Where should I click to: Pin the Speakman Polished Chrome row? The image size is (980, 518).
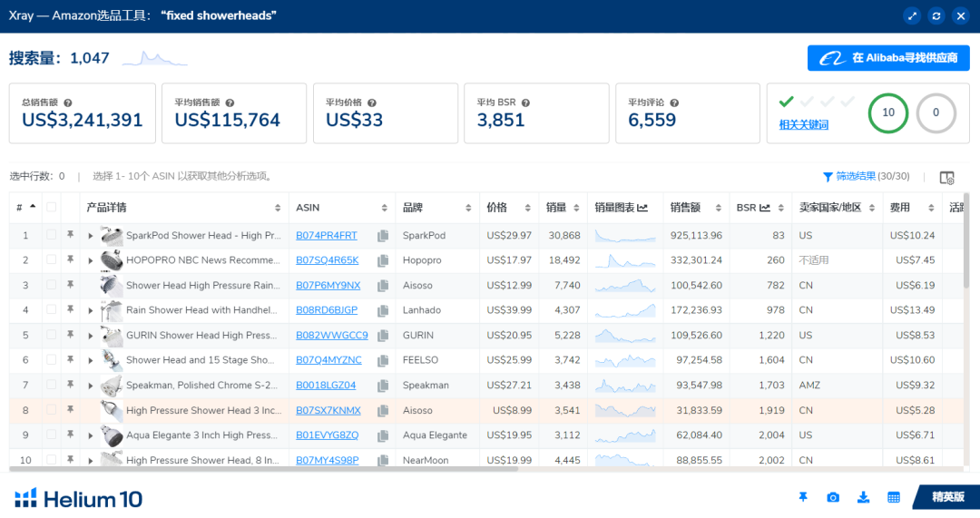[x=71, y=385]
